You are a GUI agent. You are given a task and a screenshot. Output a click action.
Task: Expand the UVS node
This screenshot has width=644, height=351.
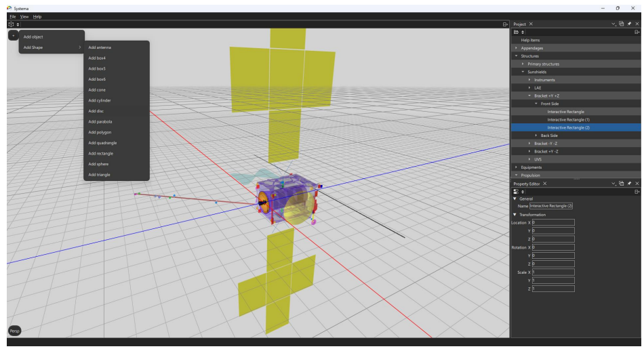click(x=529, y=159)
